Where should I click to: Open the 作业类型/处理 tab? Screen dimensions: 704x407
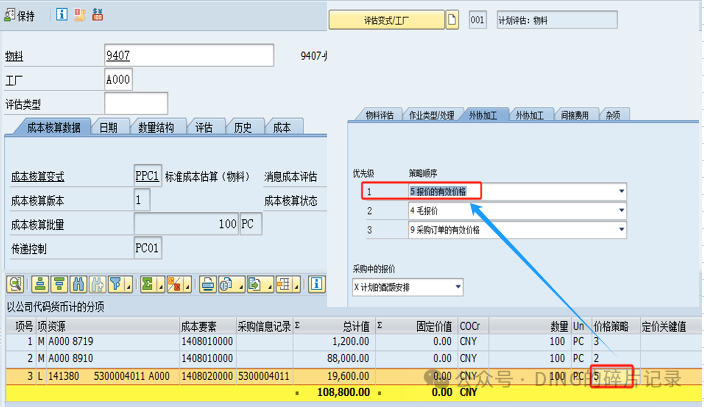[x=431, y=115]
